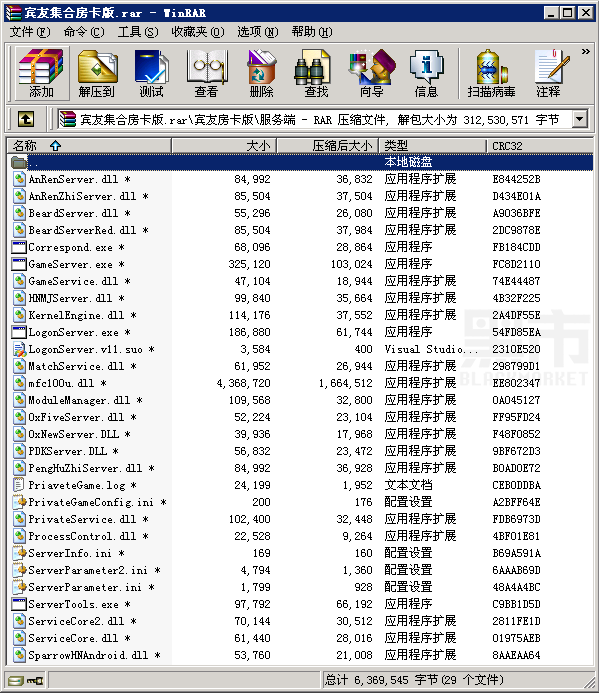
Task: Click the PriaveteGame.log file icon
Action: tap(19, 485)
